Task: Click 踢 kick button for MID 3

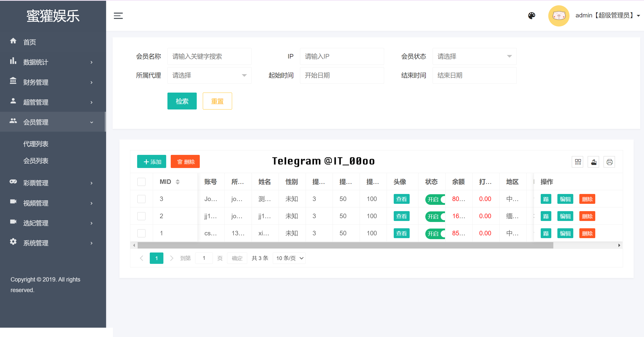Action: click(x=546, y=199)
